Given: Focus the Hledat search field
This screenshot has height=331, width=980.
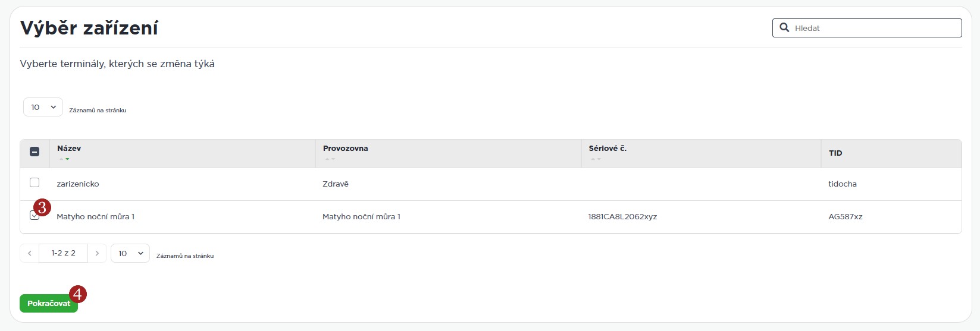Looking at the screenshot, I should click(x=875, y=28).
